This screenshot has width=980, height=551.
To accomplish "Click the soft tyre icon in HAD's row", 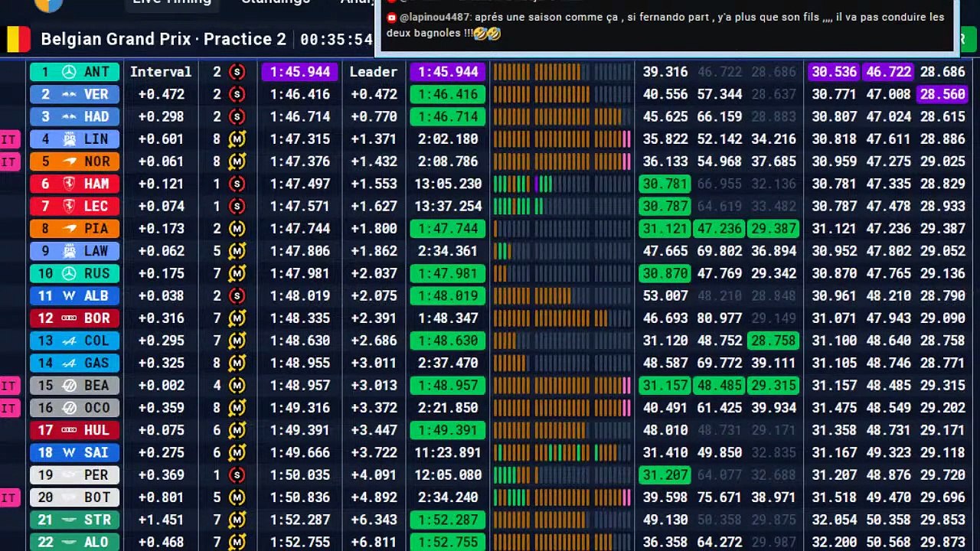I will coord(237,116).
